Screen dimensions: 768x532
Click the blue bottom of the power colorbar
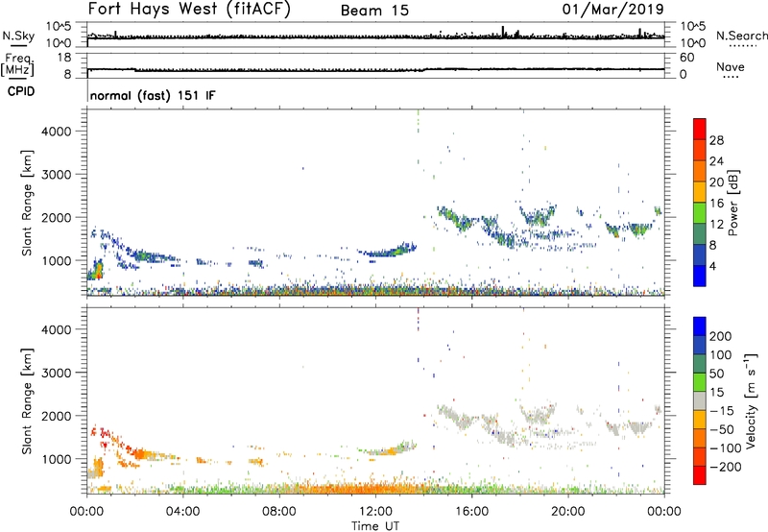(x=700, y=276)
